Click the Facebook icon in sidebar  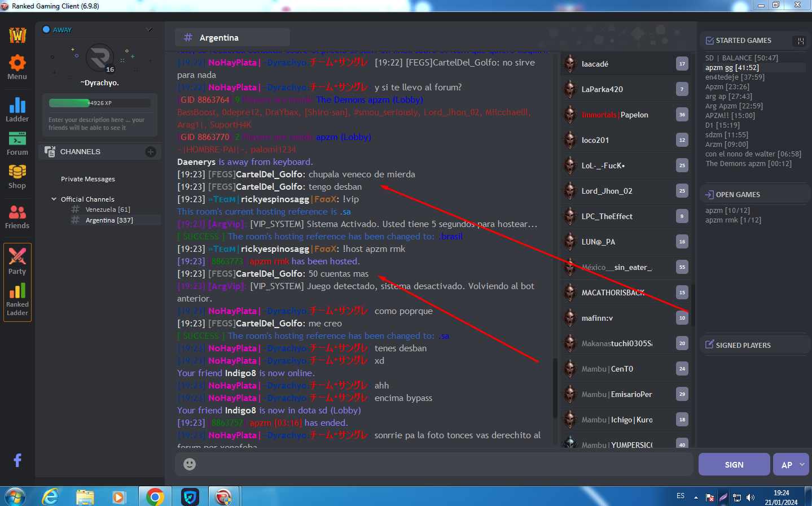pos(17,460)
